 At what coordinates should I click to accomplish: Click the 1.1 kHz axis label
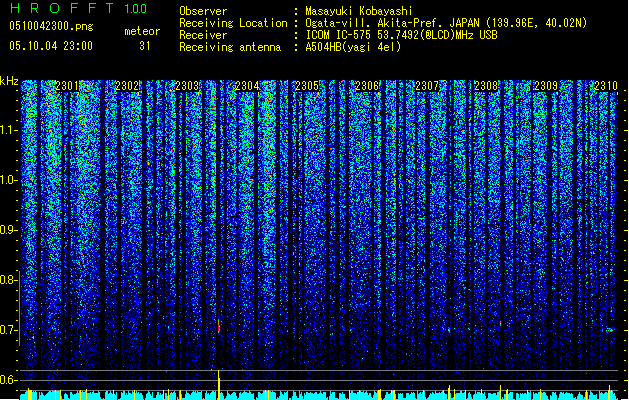click(8, 130)
